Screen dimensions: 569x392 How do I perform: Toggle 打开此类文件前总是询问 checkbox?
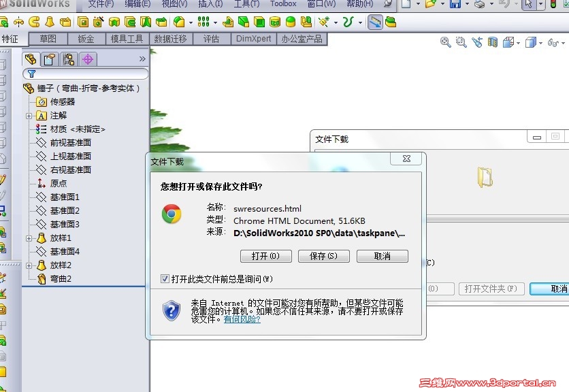165,279
